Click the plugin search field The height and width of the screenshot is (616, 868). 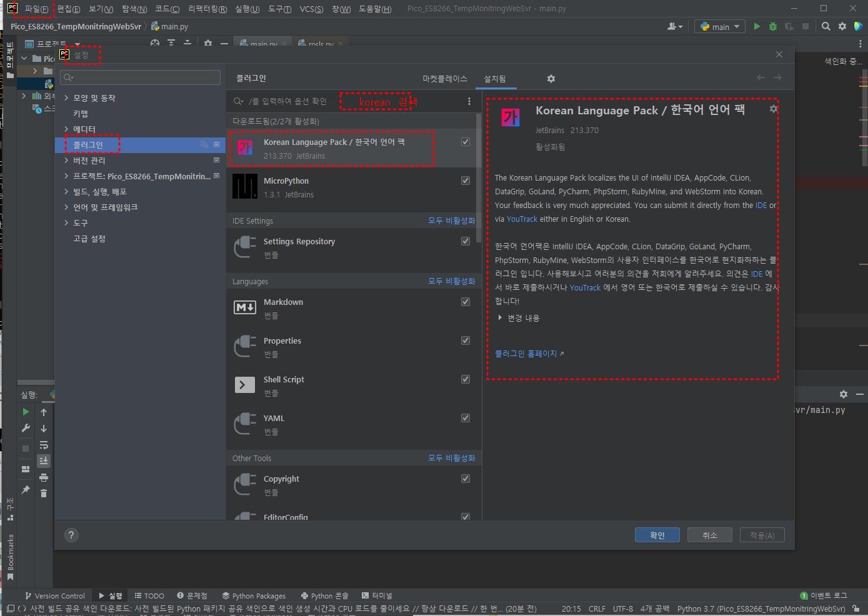pos(347,101)
